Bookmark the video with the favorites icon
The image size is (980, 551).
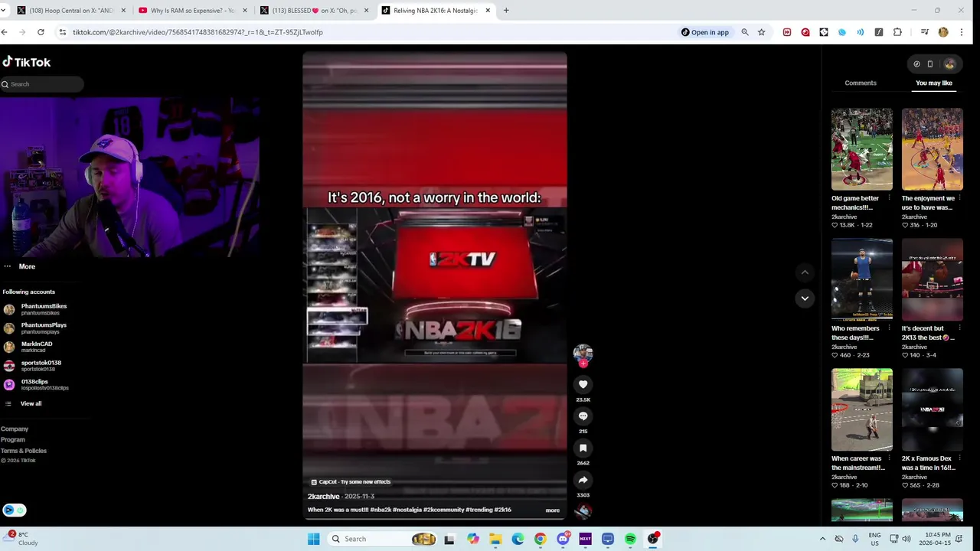(583, 448)
